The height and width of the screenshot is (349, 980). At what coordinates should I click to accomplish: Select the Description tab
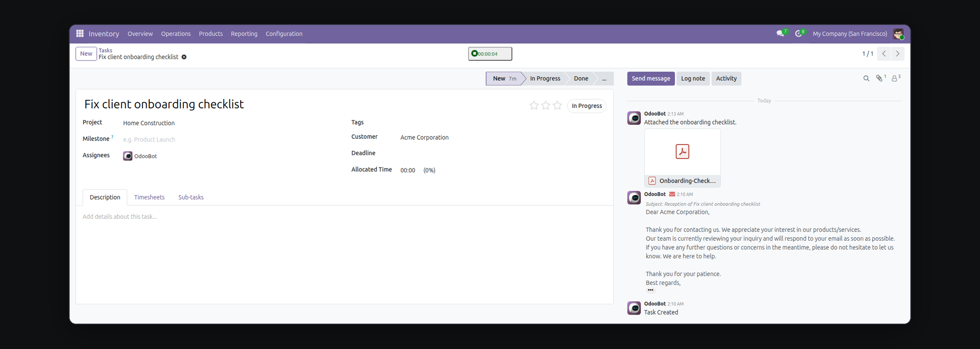click(x=105, y=197)
